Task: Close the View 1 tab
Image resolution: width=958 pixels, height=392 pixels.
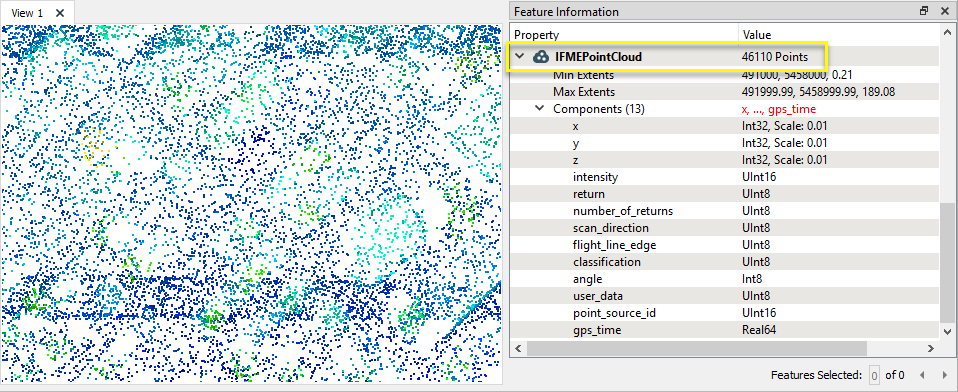Action: coord(59,13)
